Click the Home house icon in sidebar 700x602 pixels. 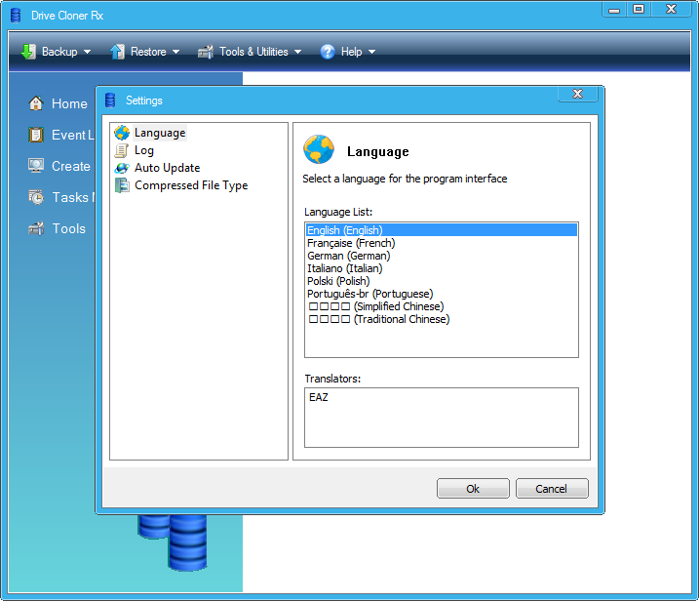click(36, 103)
